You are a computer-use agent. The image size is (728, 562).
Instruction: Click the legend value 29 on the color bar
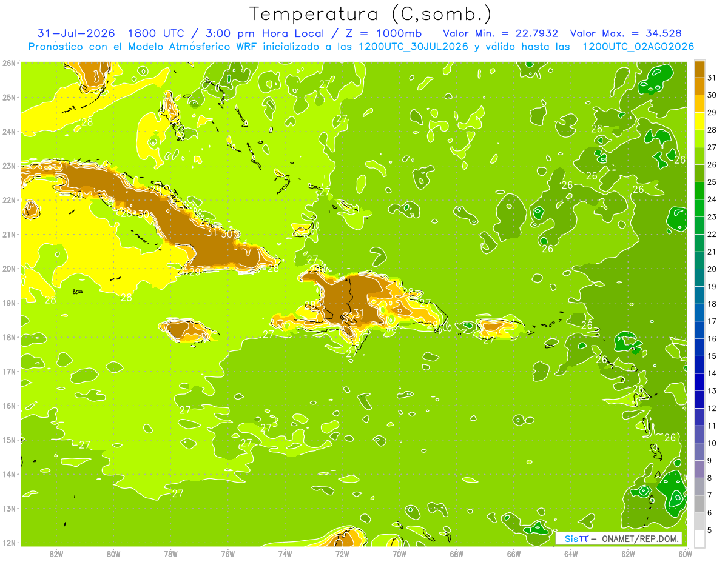(x=712, y=113)
